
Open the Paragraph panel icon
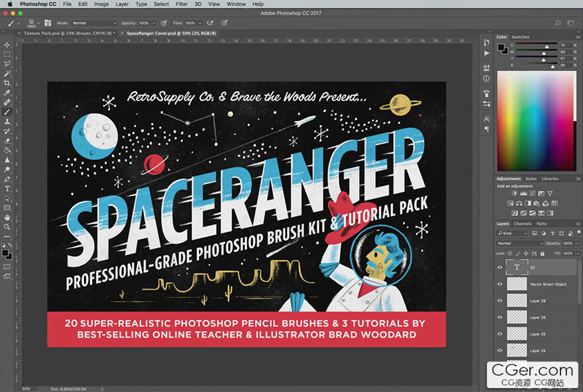[x=486, y=129]
